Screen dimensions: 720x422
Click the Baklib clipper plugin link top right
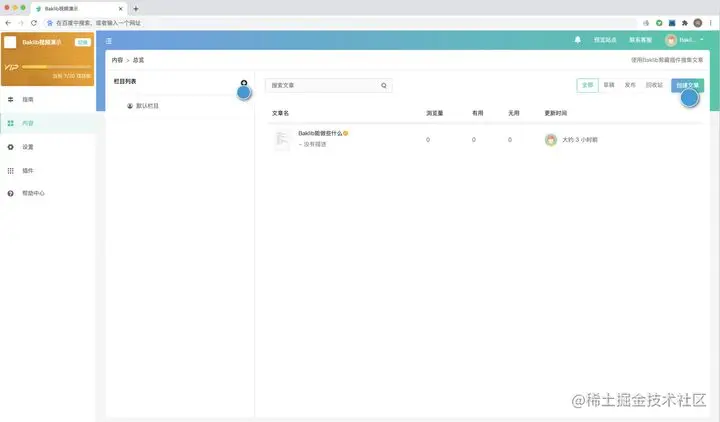coord(667,60)
